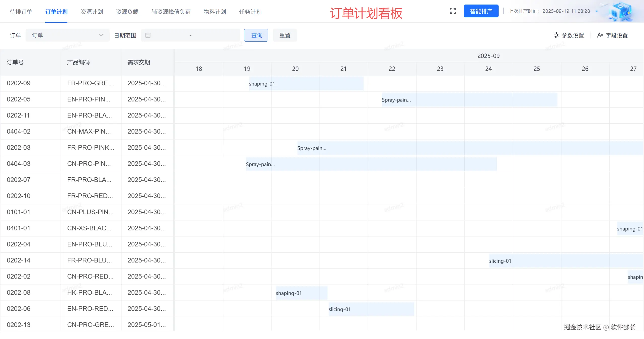Switch to the 待排订单 tab
The image size is (644, 339).
pos(21,12)
